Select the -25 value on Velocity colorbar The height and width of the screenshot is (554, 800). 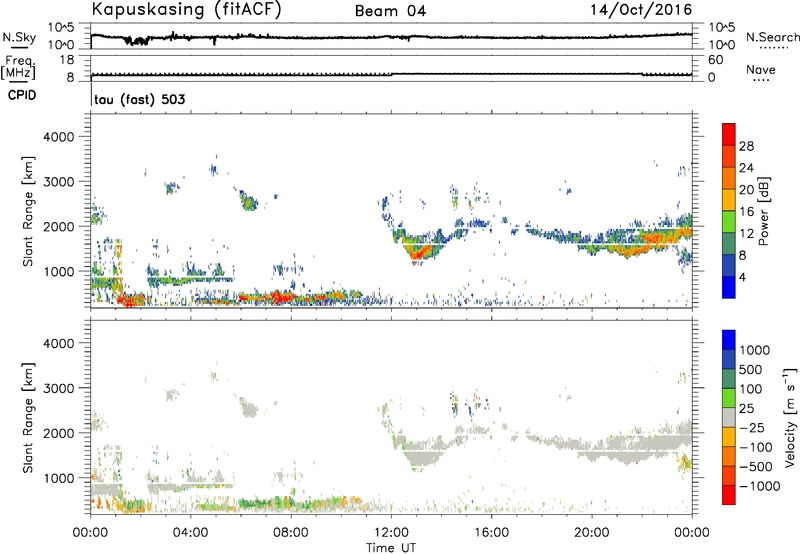tap(752, 427)
